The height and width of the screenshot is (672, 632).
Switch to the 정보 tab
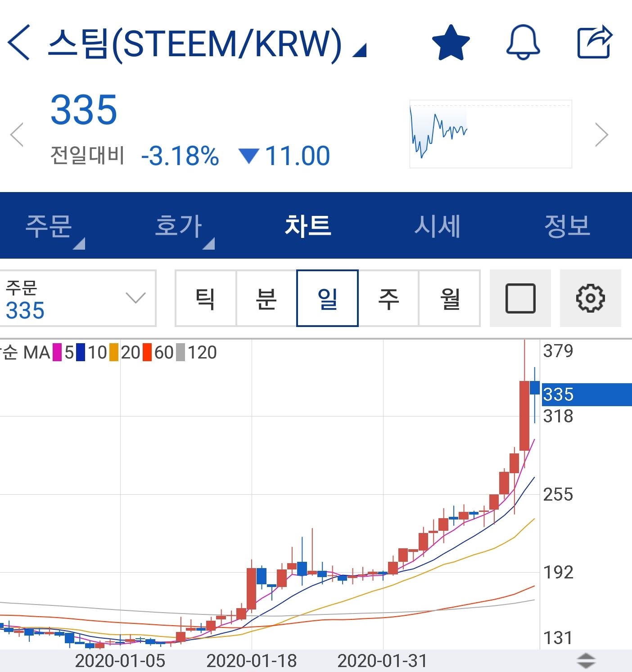pos(567,225)
